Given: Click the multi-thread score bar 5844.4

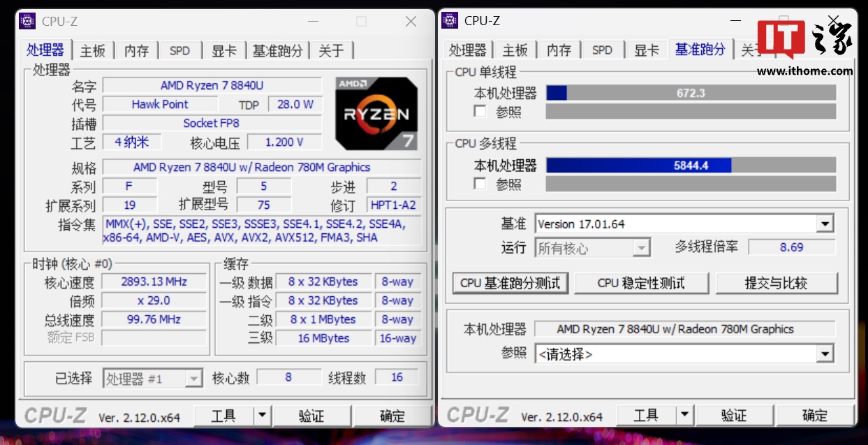Looking at the screenshot, I should pyautogui.click(x=690, y=166).
